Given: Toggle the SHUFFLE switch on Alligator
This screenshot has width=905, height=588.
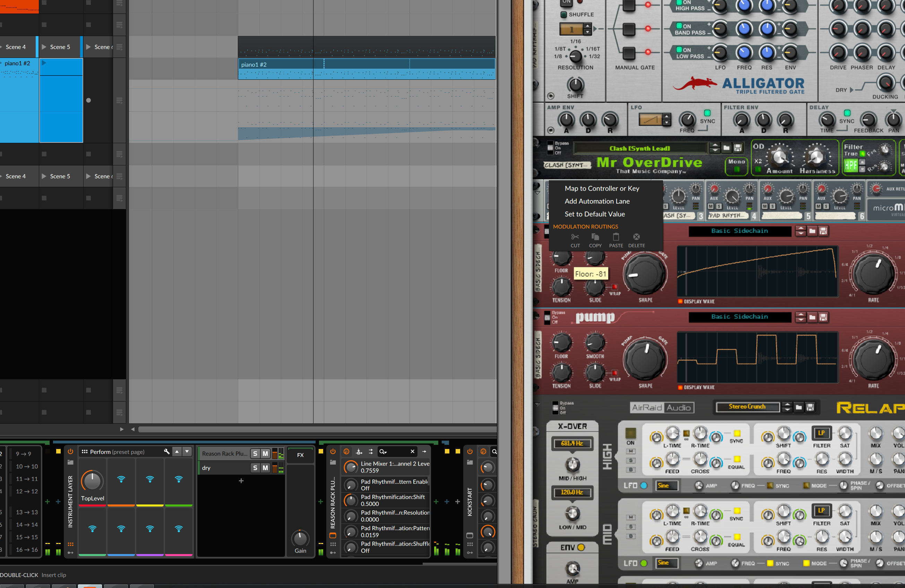Looking at the screenshot, I should click(564, 15).
